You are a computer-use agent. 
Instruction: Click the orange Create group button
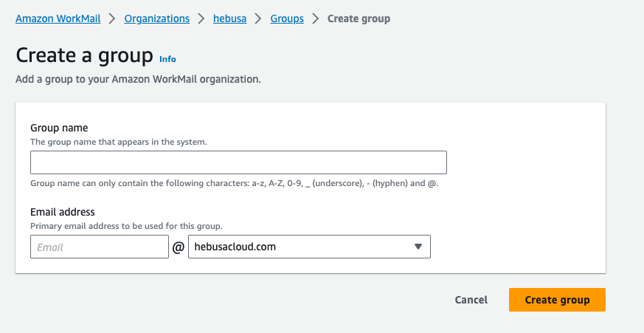[557, 300]
